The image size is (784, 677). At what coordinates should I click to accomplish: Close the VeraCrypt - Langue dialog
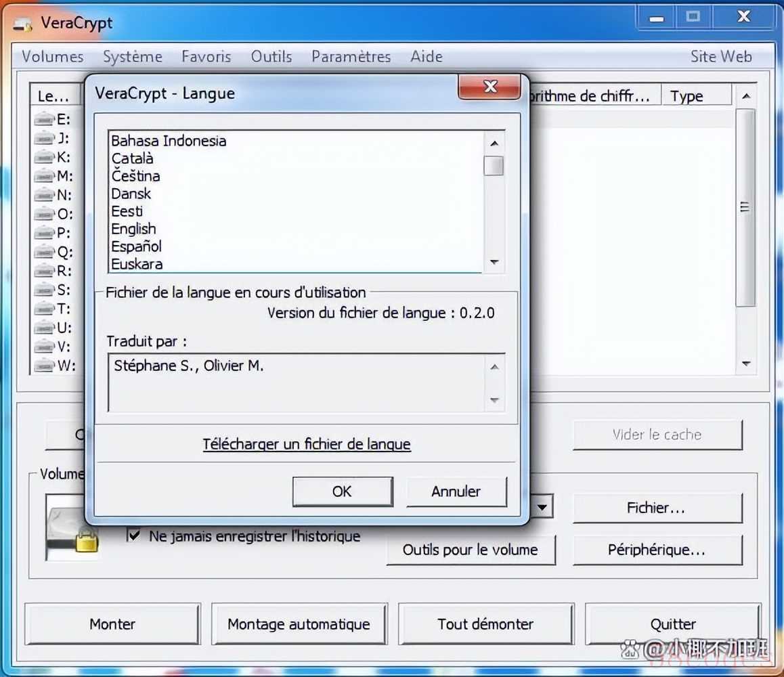(x=490, y=87)
